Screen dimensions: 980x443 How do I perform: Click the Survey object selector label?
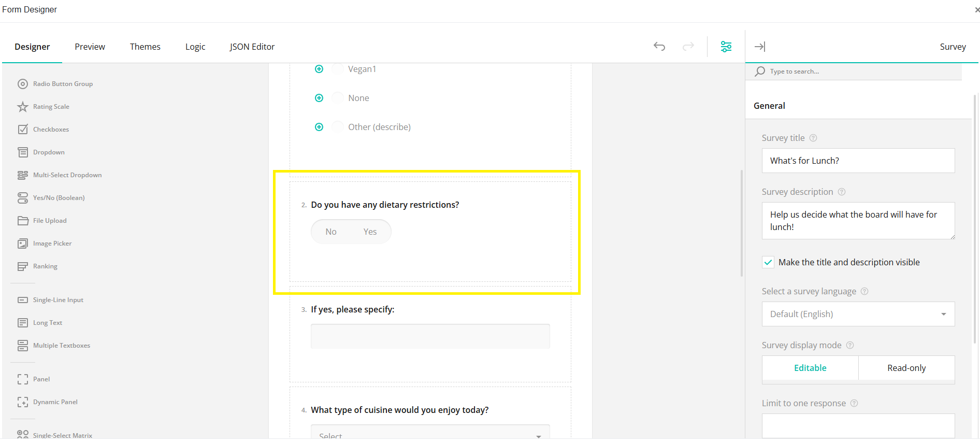[x=953, y=47]
